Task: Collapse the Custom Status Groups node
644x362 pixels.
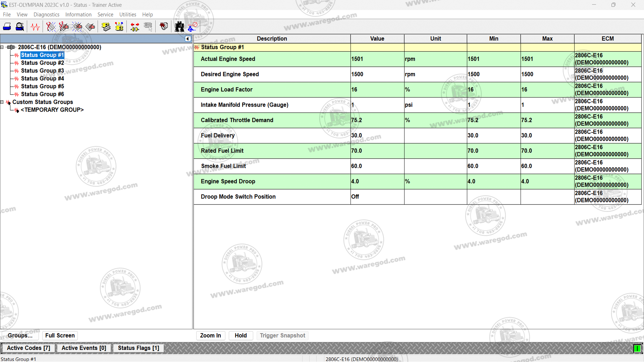Action: pyautogui.click(x=2, y=102)
